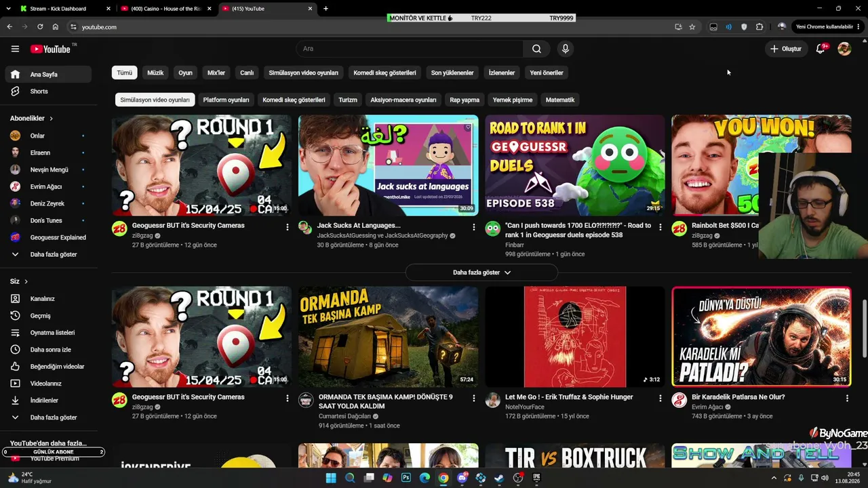Open the YouTube guide hamburger menu
Viewport: 868px width, 488px height.
[15, 49]
